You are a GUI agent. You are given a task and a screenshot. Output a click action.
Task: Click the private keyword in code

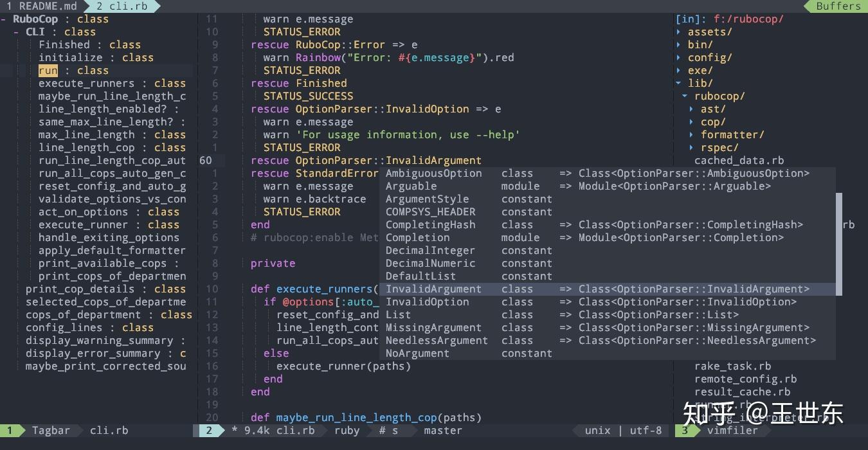(x=273, y=264)
